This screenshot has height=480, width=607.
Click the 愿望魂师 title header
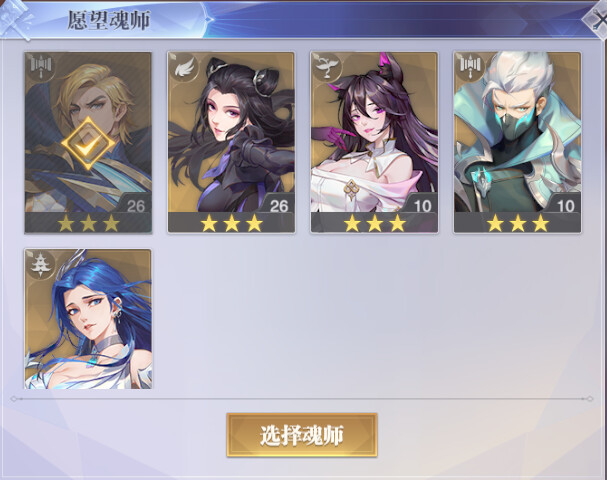point(109,20)
